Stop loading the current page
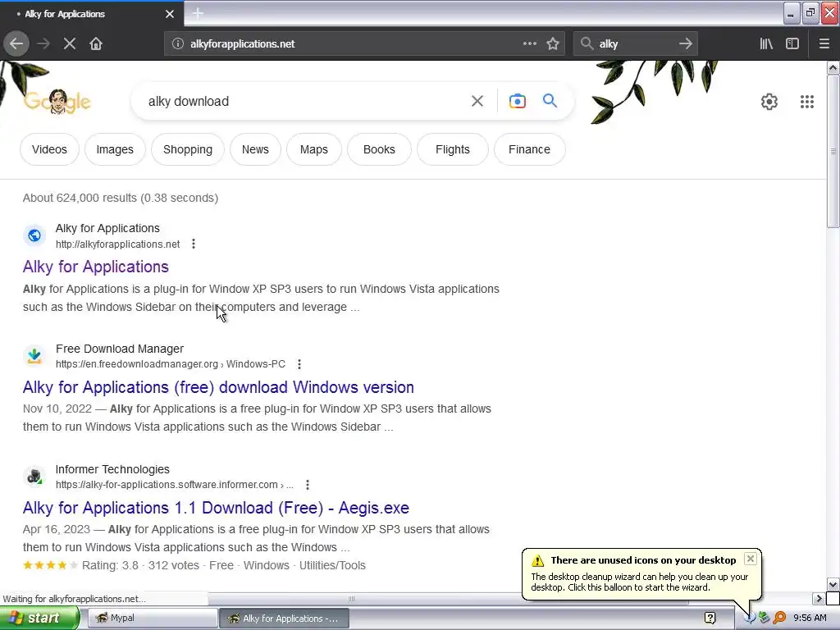Viewport: 840px width, 630px height. pos(70,43)
